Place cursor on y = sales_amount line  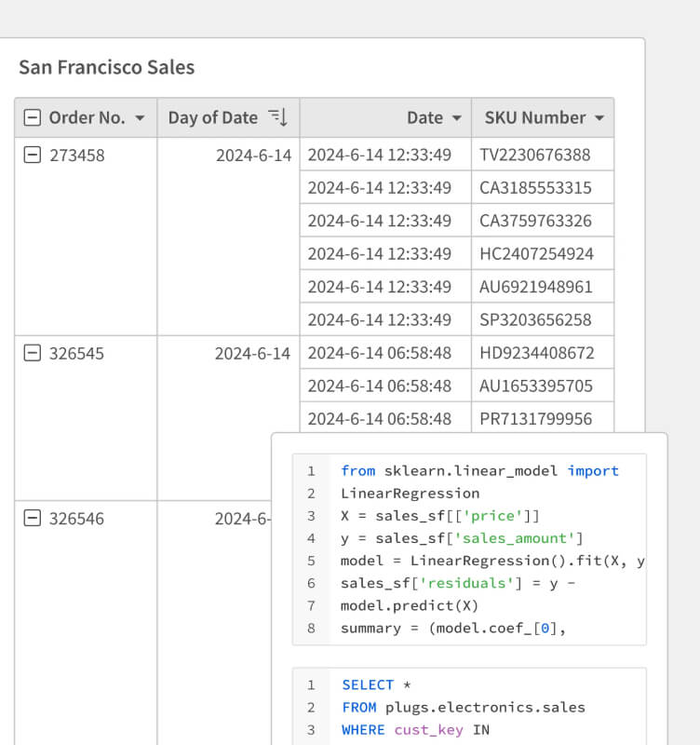tap(462, 538)
